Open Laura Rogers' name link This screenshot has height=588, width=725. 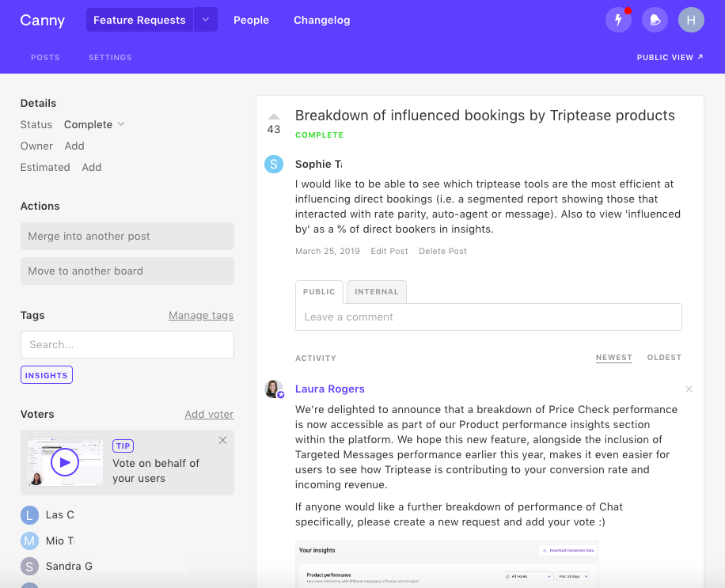click(x=330, y=389)
